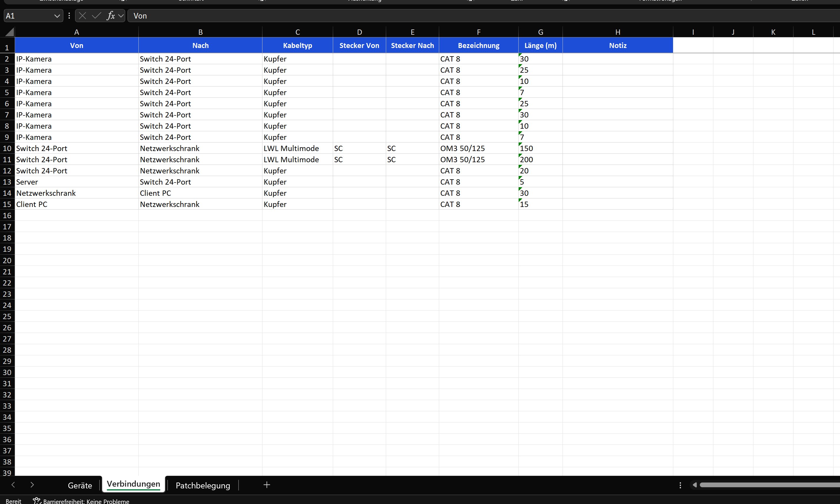Select OM3 50/125 cell in row 10
840x504 pixels.
pyautogui.click(x=479, y=148)
